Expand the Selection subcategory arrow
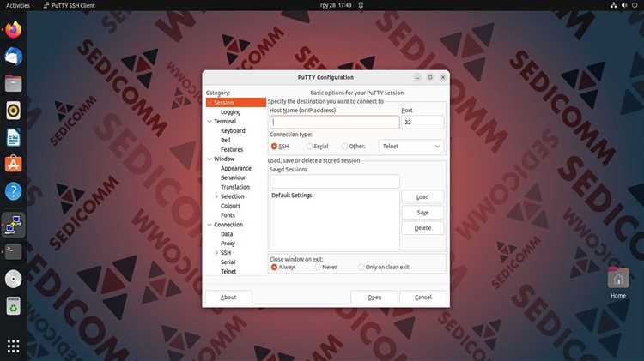Image resolution: width=644 pixels, height=361 pixels. [216, 196]
